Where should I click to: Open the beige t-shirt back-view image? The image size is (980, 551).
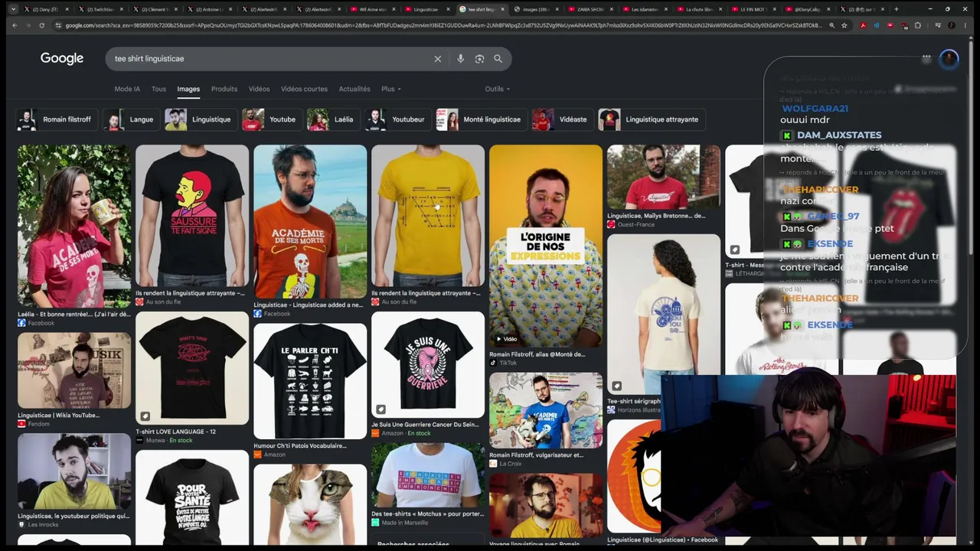point(664,314)
